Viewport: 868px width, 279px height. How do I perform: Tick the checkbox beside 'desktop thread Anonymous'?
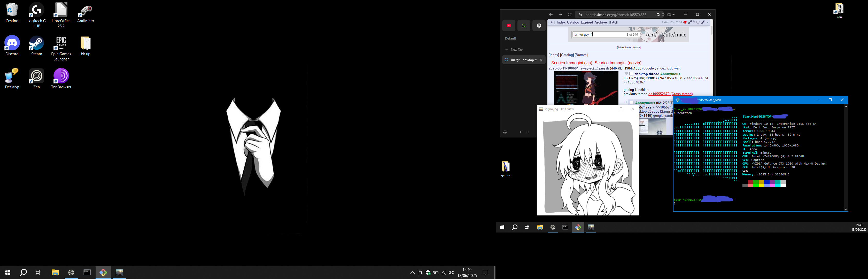pyautogui.click(x=631, y=74)
